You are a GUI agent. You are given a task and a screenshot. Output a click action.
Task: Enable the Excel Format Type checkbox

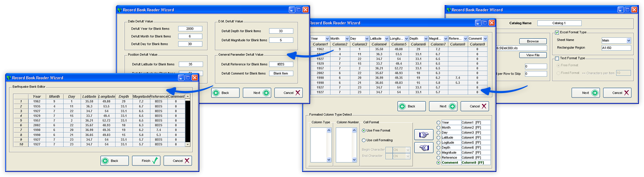click(x=557, y=32)
